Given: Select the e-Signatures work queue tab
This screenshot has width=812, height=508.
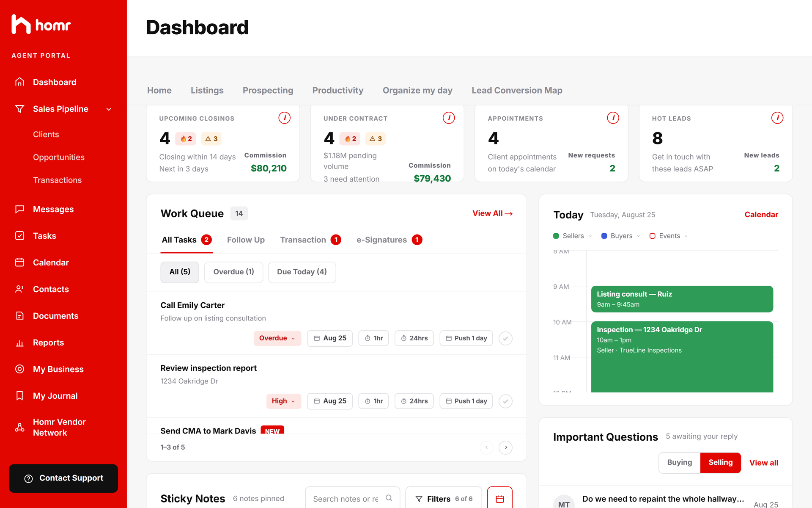Looking at the screenshot, I should click(389, 240).
